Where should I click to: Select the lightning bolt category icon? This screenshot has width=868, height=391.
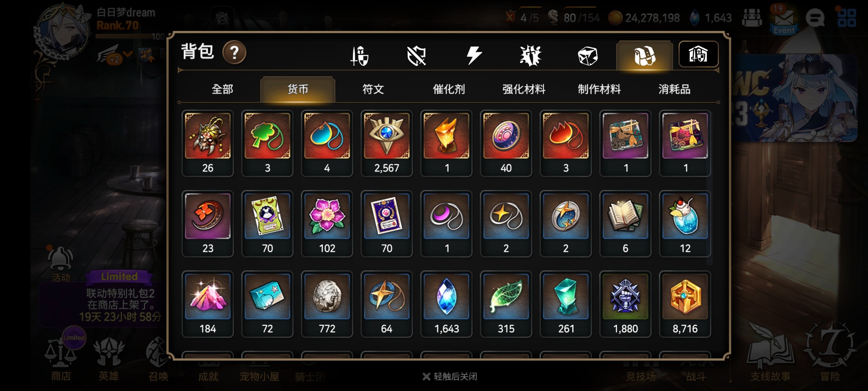pos(474,56)
